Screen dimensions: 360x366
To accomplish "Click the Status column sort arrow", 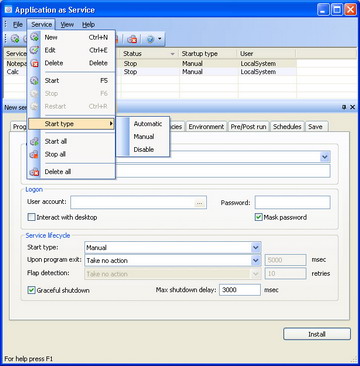I will 173,54.
